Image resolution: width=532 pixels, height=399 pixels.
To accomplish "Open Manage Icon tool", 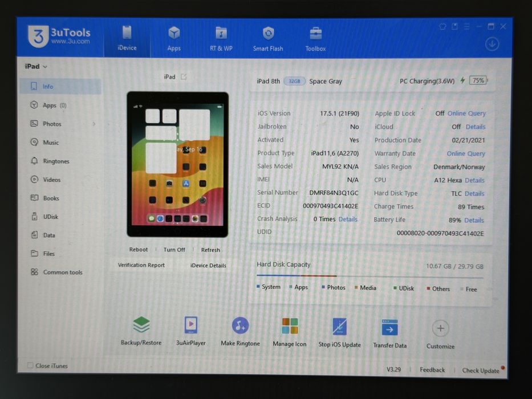I will pos(290,332).
